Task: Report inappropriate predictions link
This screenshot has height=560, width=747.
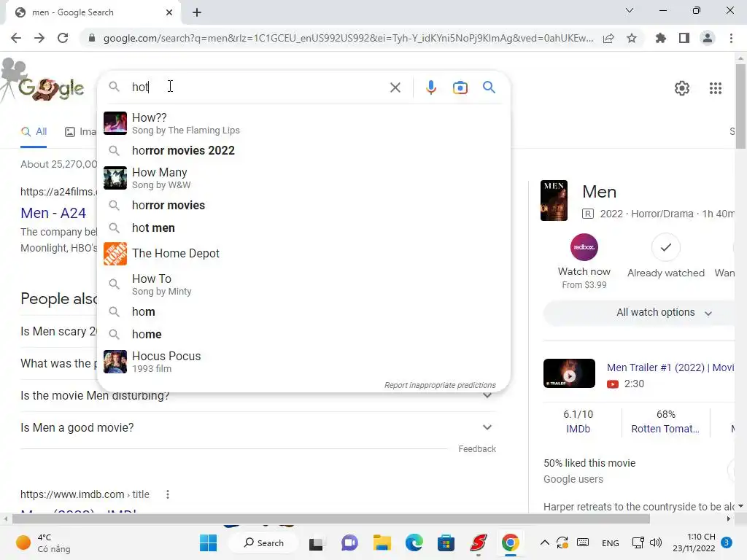Action: click(x=440, y=385)
